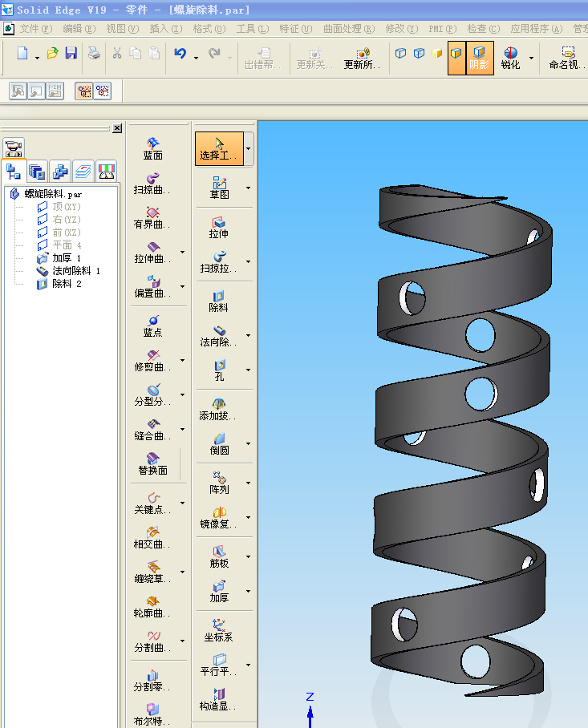Open dropdown arrow beside 草图
Image resolution: width=588 pixels, height=728 pixels.
pos(248,188)
